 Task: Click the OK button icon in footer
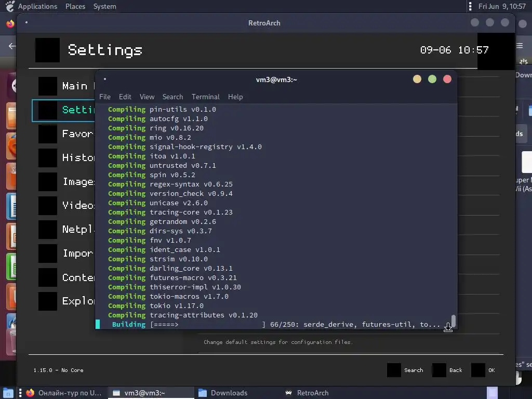[478, 370]
